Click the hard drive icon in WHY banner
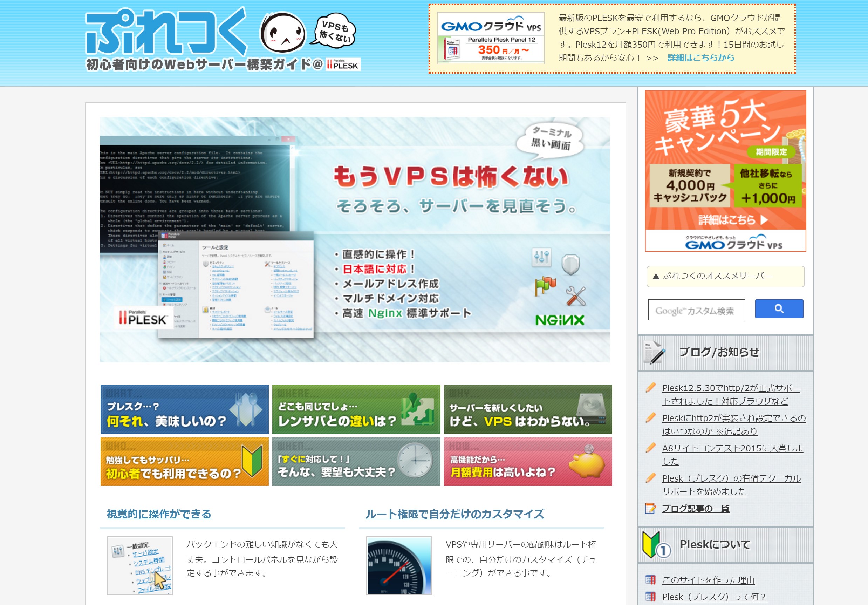Image resolution: width=868 pixels, height=605 pixels. click(592, 408)
